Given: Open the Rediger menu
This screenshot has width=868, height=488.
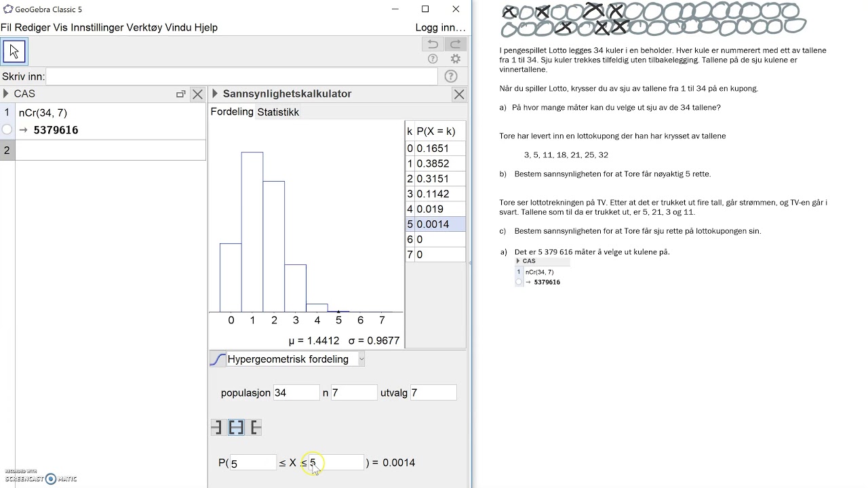Looking at the screenshot, I should point(33,28).
